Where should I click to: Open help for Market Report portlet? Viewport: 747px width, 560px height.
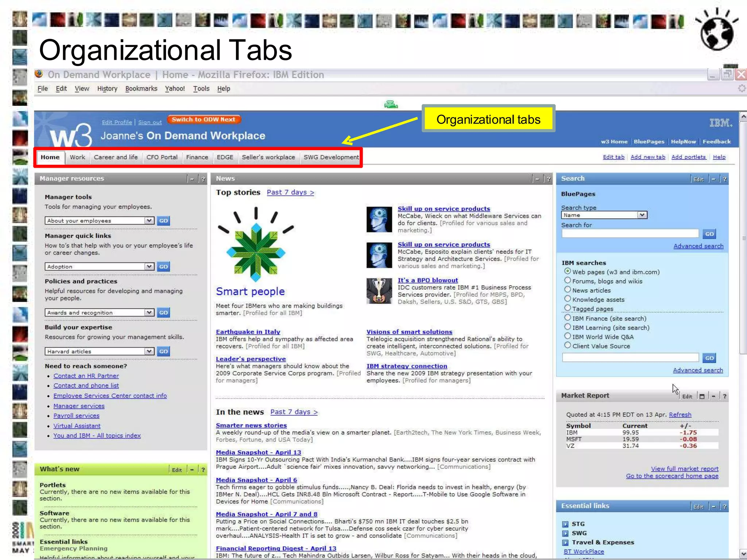click(724, 396)
